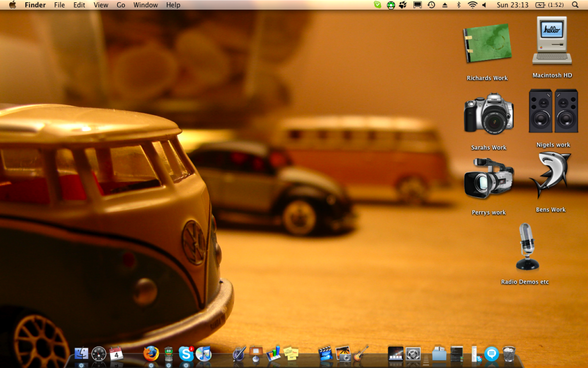Open Spaces from the Dock
Image resolution: width=588 pixels, height=368 pixels.
395,354
